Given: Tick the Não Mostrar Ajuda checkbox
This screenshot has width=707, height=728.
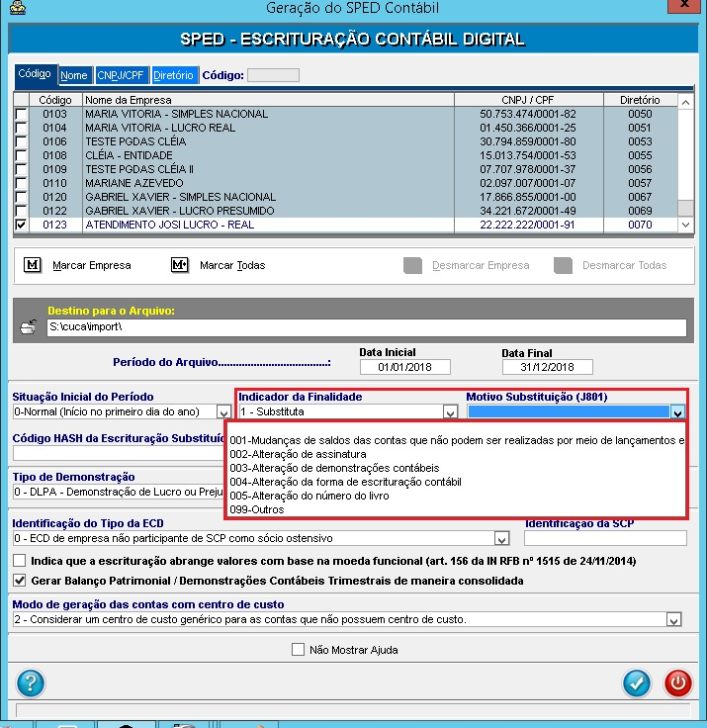Looking at the screenshot, I should pyautogui.click(x=298, y=650).
